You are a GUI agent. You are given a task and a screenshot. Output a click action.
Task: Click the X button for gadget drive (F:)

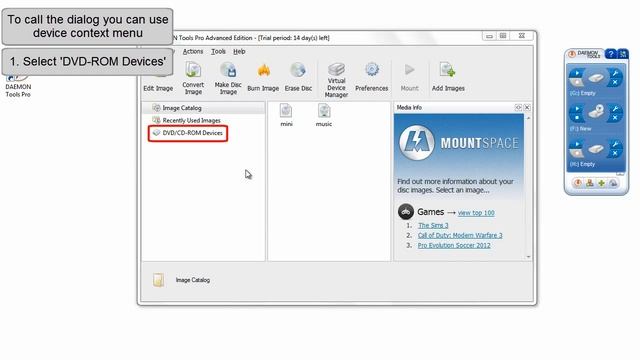click(x=615, y=118)
